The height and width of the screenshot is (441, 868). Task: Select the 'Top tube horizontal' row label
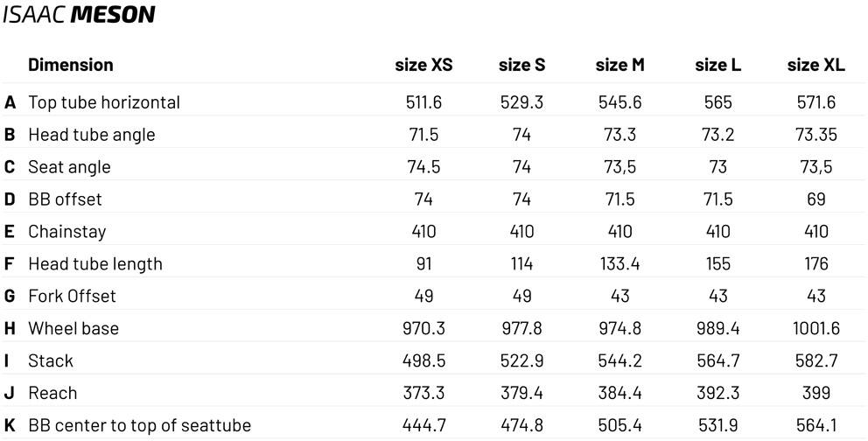(103, 102)
